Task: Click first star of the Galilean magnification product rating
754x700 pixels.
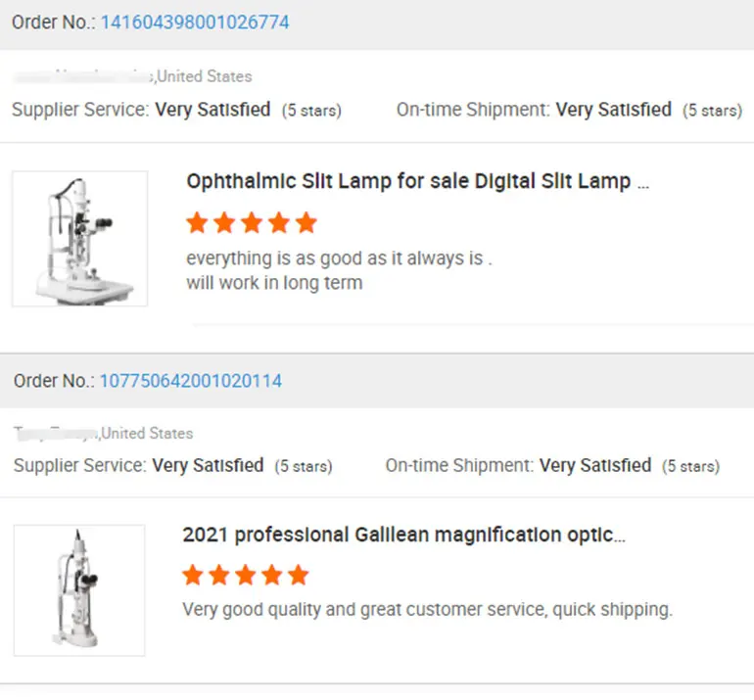Action: click(193, 575)
